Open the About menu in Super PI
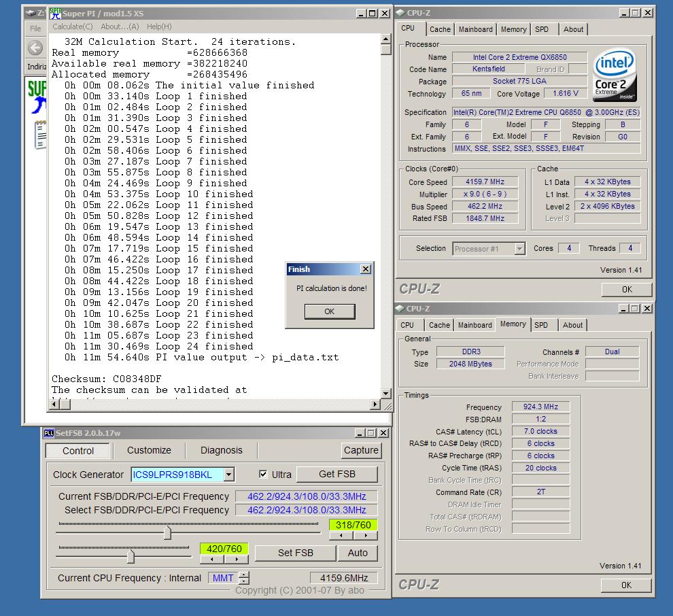 tap(120, 27)
